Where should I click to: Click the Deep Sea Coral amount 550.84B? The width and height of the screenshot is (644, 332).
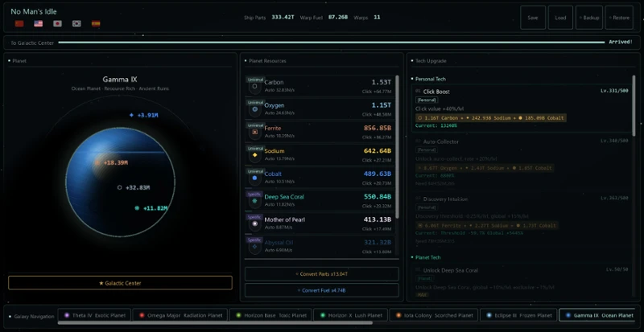(377, 197)
